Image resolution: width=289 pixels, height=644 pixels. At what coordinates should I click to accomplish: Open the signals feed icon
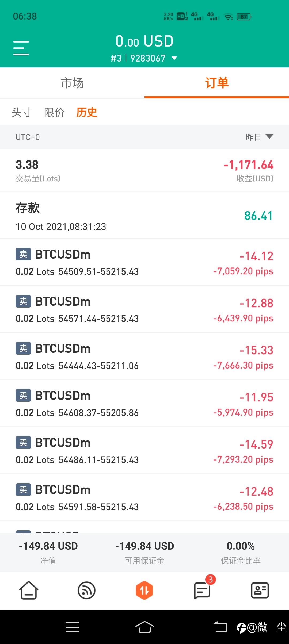coord(86,590)
